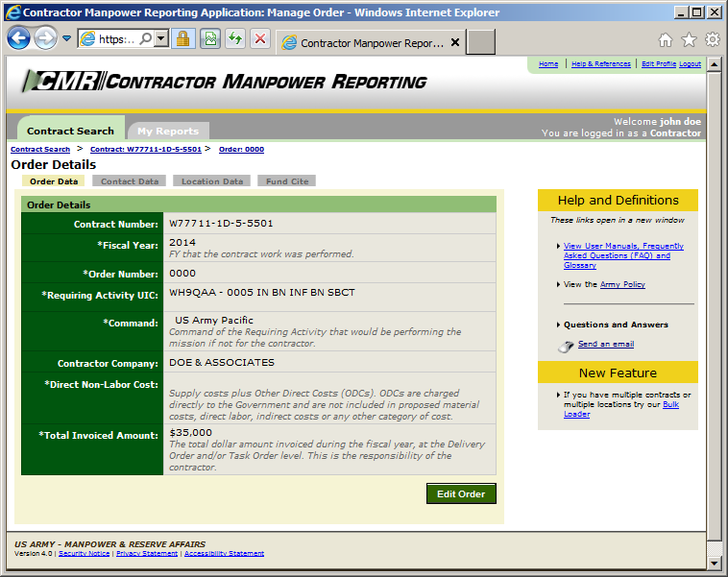The width and height of the screenshot is (728, 577).
Task: Open recent pages dropdown arrow beside Forward
Action: click(x=67, y=38)
